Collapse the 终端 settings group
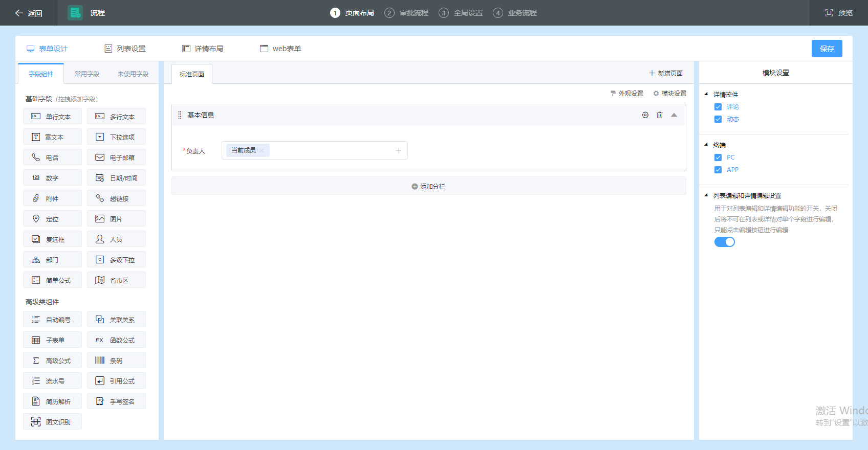 tap(706, 145)
